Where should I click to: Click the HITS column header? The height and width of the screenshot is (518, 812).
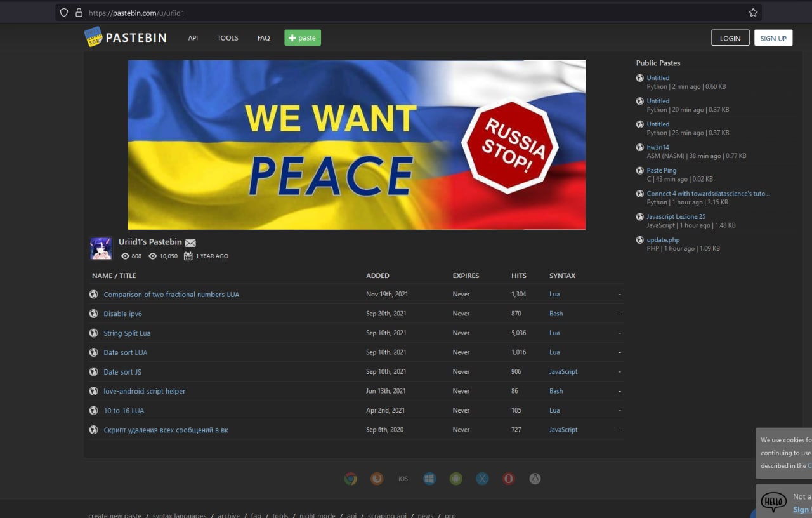pyautogui.click(x=519, y=276)
